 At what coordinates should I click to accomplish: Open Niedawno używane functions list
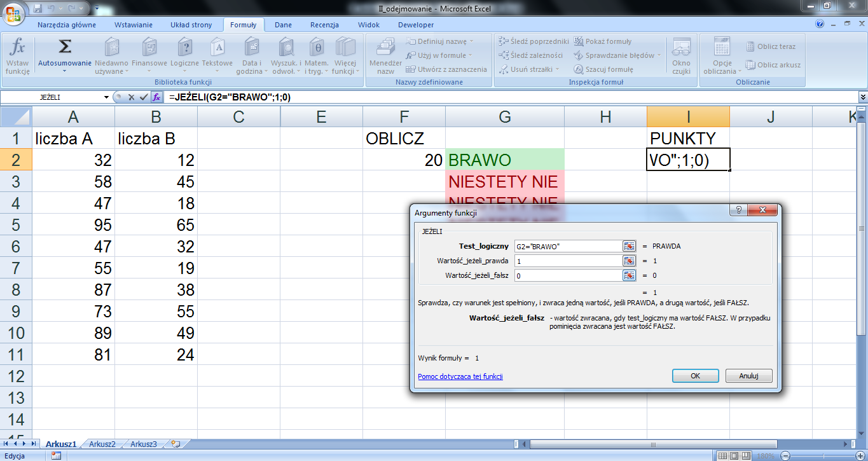(111, 56)
